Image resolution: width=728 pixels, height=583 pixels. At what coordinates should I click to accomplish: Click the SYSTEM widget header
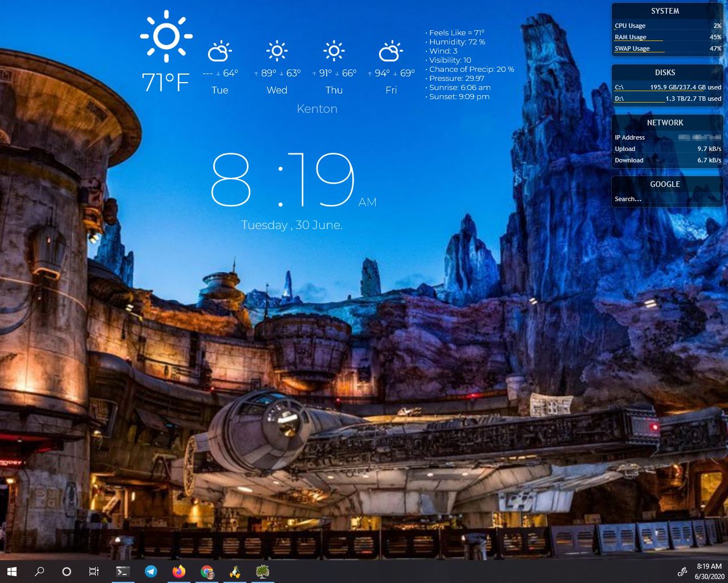665,11
